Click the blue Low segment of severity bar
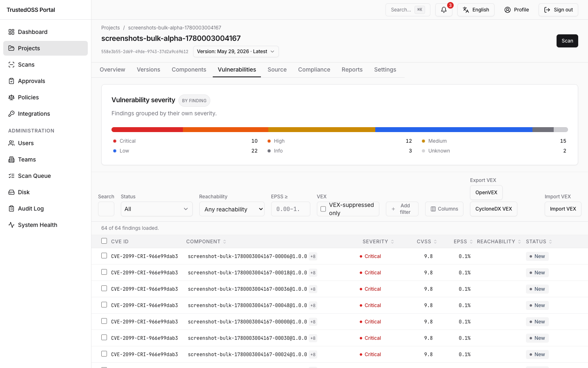The image size is (588, 368). [x=454, y=130]
